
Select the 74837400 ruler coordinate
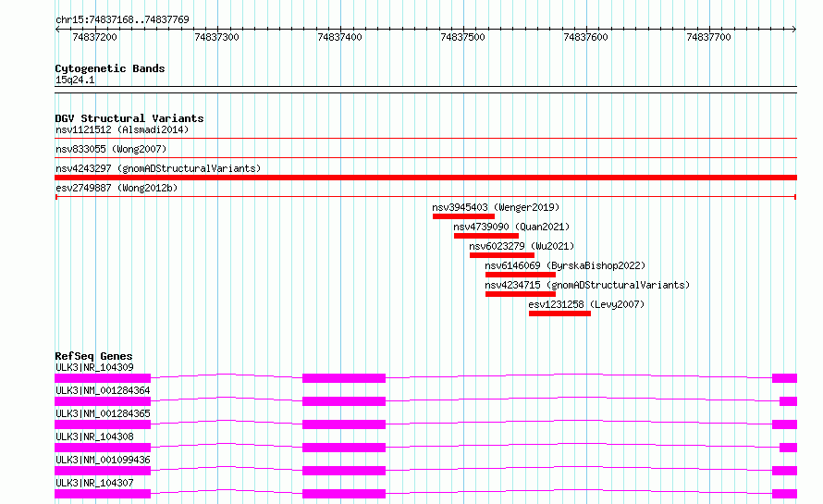339,37
